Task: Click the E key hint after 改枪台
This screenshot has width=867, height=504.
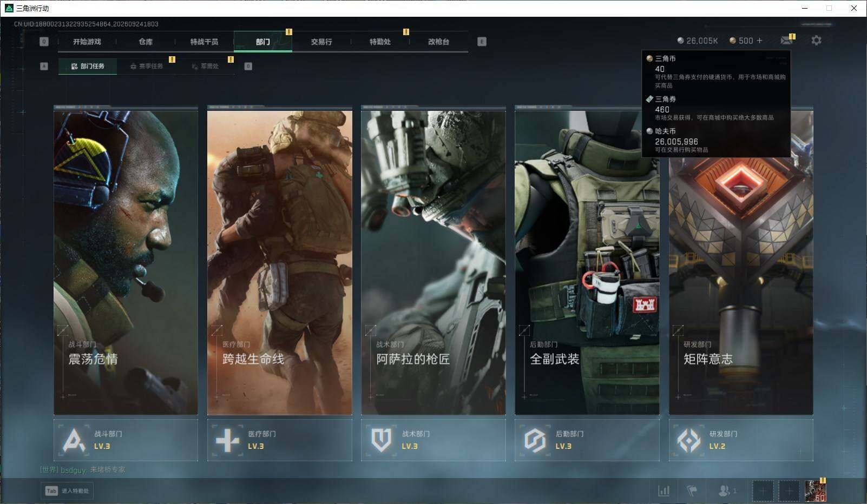Action: click(482, 42)
